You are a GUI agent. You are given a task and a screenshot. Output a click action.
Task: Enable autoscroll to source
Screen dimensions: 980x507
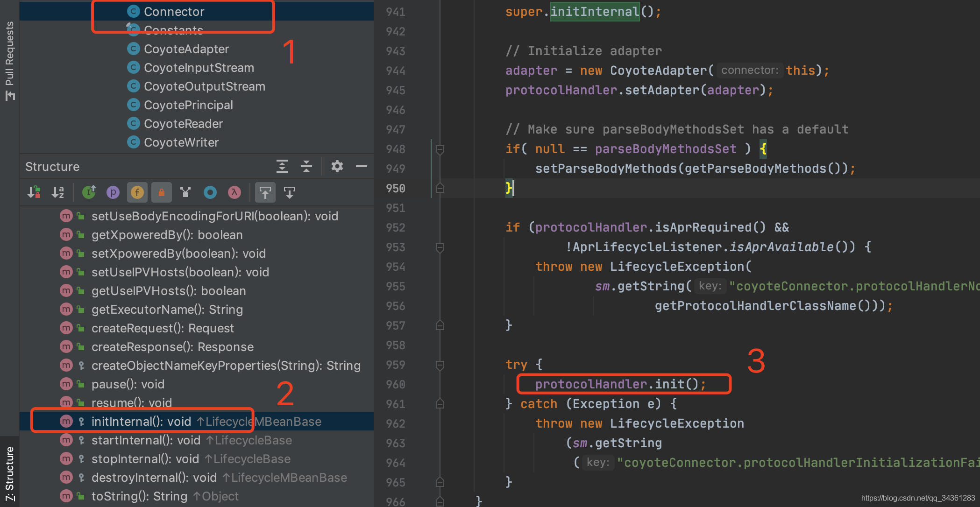(x=265, y=192)
